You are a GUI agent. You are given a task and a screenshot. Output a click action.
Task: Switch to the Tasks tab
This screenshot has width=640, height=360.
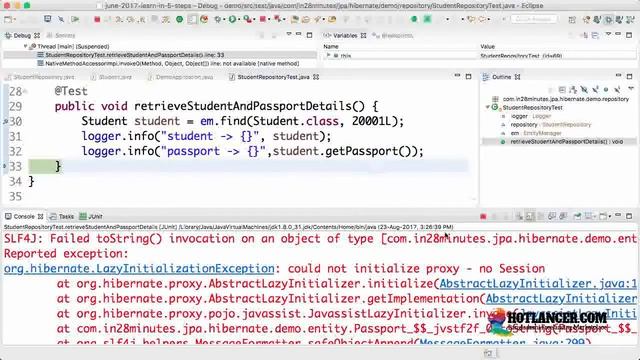(x=62, y=216)
